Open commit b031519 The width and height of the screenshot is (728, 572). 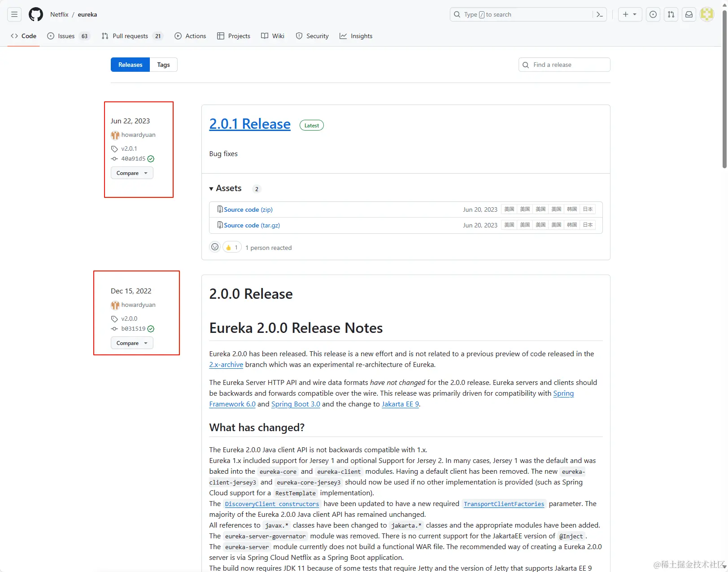[133, 328]
